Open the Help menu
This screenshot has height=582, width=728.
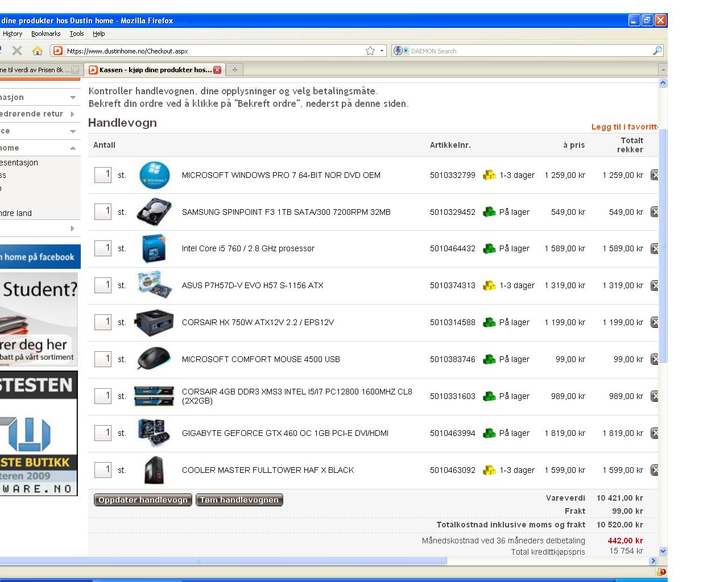99,34
